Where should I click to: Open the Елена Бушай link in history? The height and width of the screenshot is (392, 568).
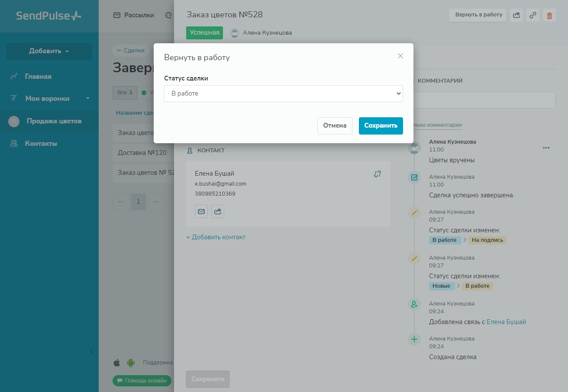point(506,322)
